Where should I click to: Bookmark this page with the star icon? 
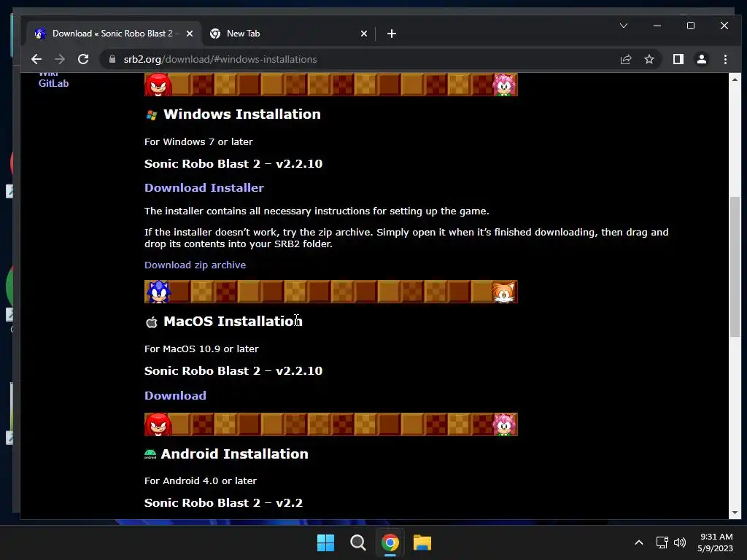(x=649, y=60)
